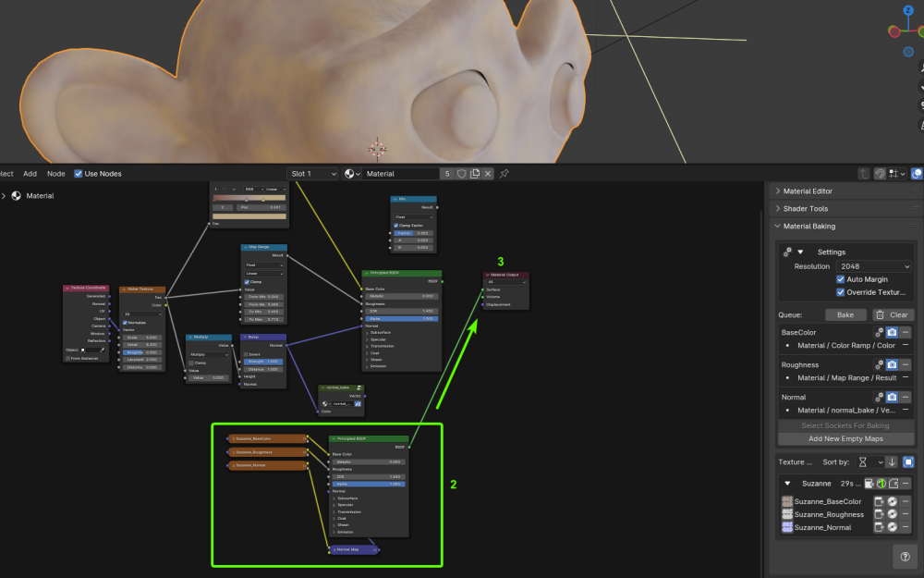Remove Material / Map Range / Result socket entry
The height and width of the screenshot is (578, 924).
(x=906, y=377)
